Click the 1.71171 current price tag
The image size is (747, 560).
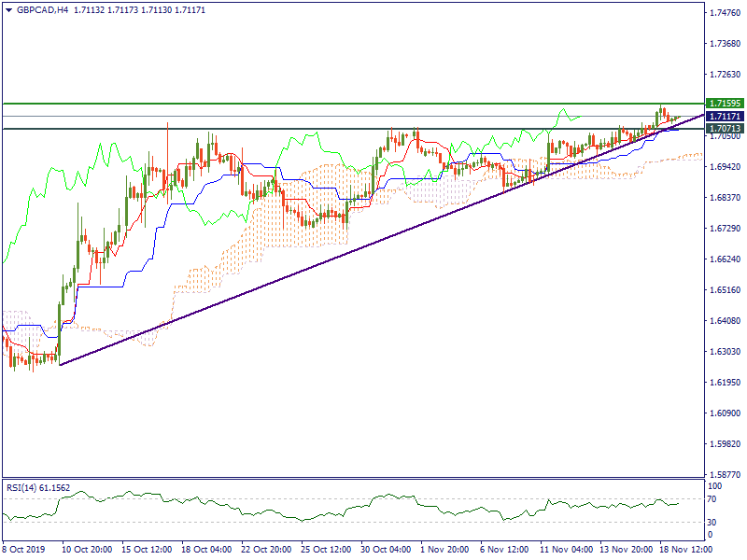click(725, 116)
